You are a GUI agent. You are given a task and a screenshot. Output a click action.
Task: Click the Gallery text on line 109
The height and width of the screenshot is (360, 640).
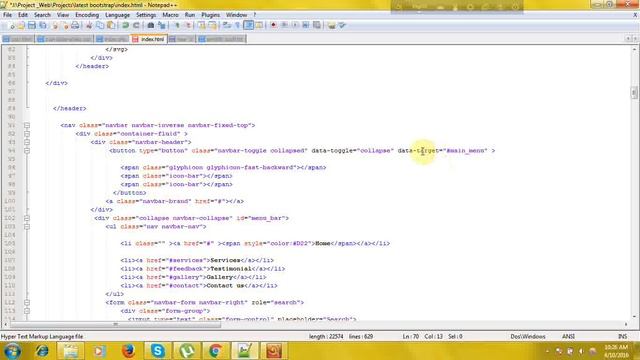220,277
